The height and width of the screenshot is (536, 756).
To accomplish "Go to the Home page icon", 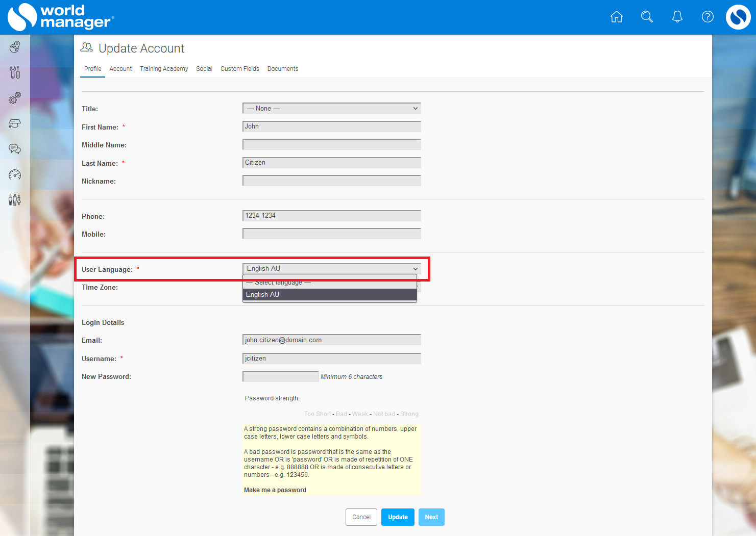I will tap(617, 17).
